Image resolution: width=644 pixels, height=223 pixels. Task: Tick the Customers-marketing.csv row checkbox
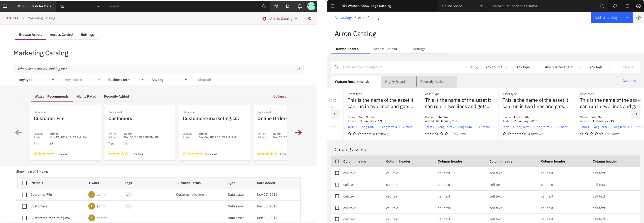[25, 218]
